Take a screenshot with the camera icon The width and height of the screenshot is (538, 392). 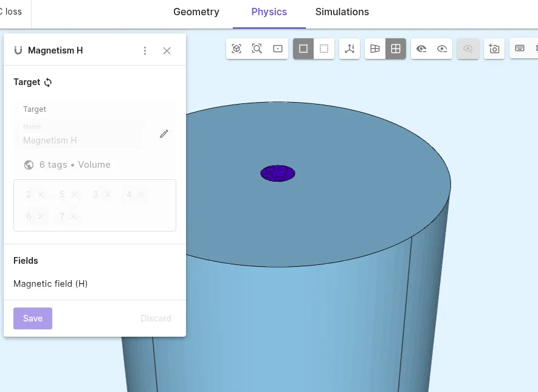(494, 49)
